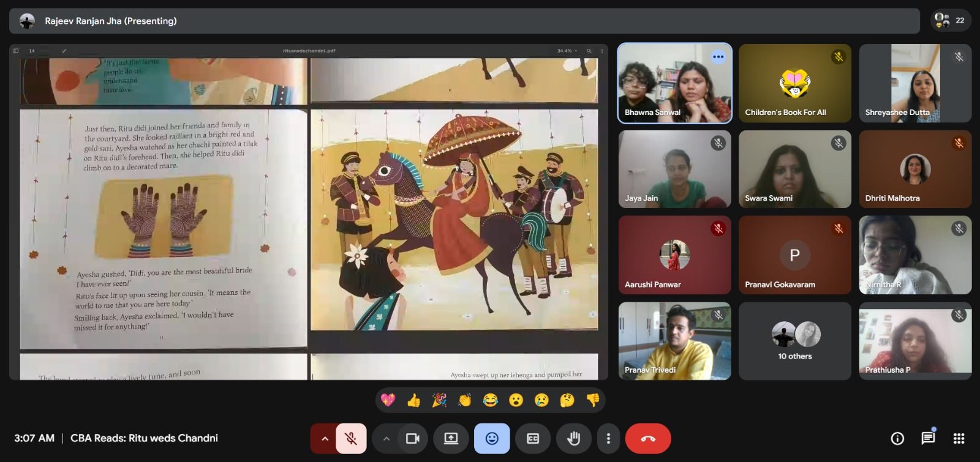
Task: Unmute your microphone
Action: click(x=351, y=438)
